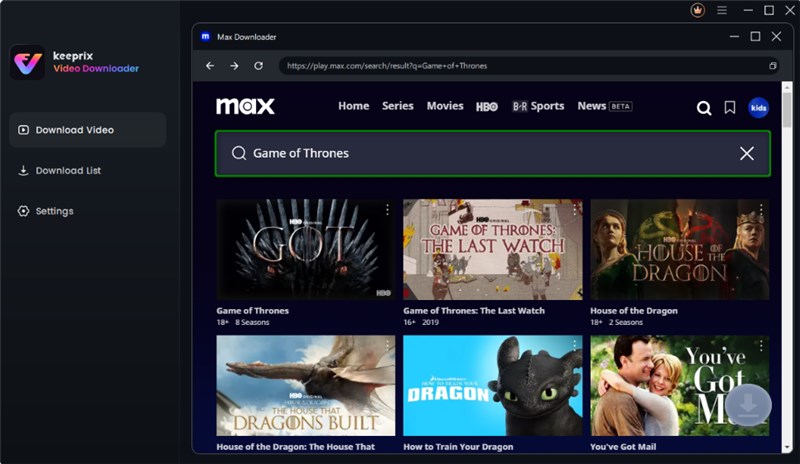The width and height of the screenshot is (800, 464).
Task: Open the You've Got Mail thumbnail
Action: point(680,385)
